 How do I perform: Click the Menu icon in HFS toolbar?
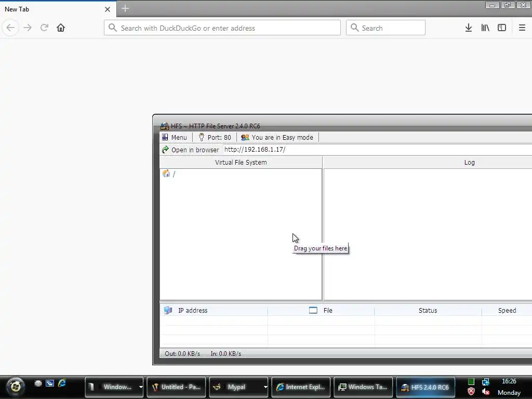pos(165,137)
